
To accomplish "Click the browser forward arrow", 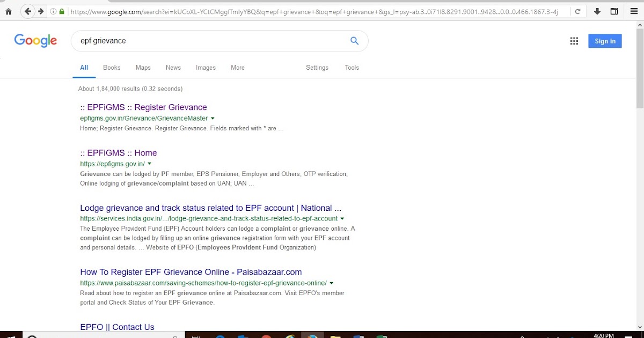I will point(41,11).
